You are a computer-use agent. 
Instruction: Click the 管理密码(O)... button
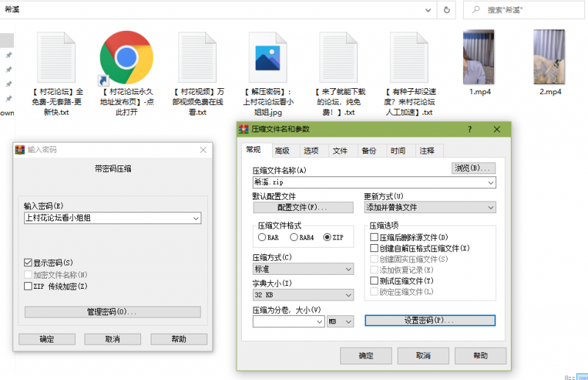pos(112,312)
